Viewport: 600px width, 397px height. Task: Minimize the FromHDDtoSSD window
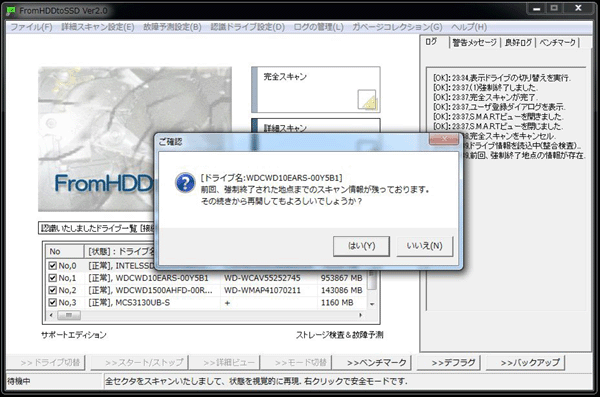[536, 8]
